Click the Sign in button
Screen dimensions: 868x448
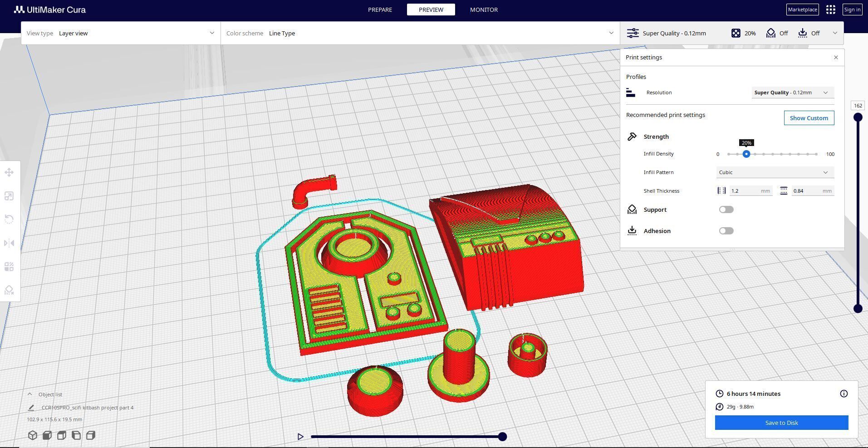852,10
